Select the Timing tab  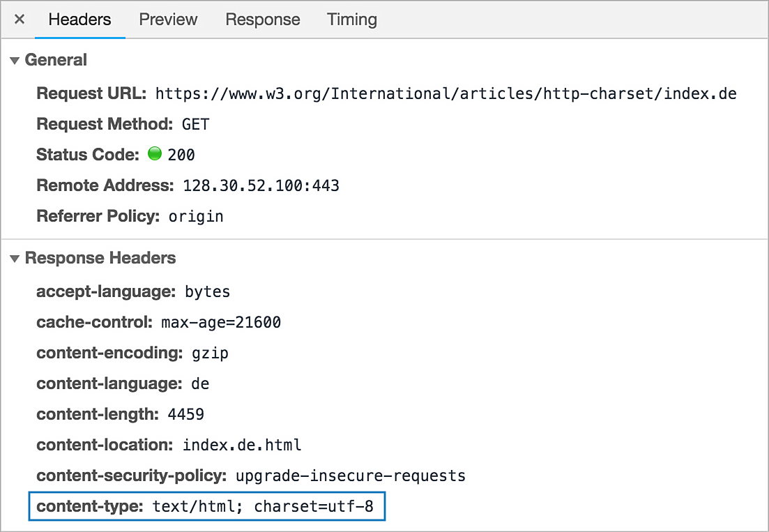pos(351,20)
